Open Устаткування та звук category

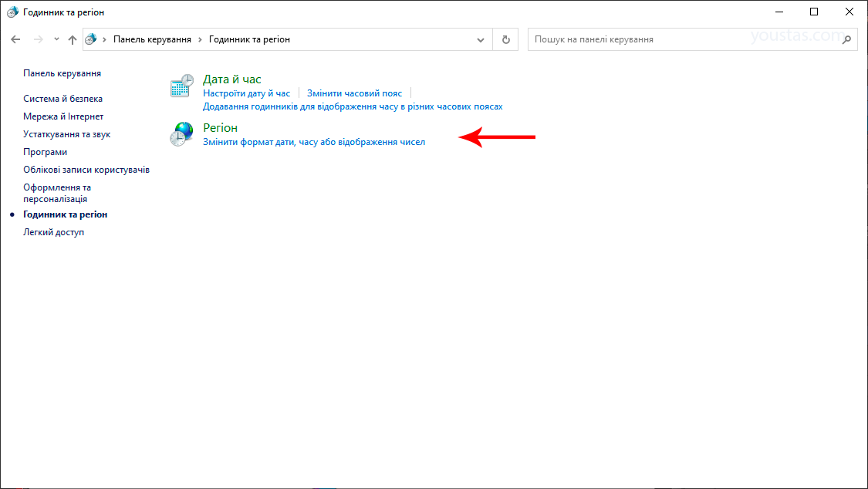tap(67, 134)
